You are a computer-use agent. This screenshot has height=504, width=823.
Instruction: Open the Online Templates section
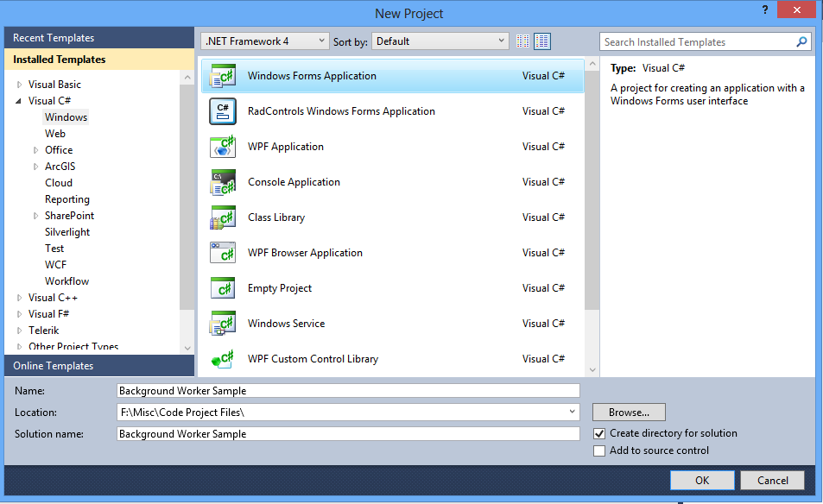pyautogui.click(x=99, y=366)
